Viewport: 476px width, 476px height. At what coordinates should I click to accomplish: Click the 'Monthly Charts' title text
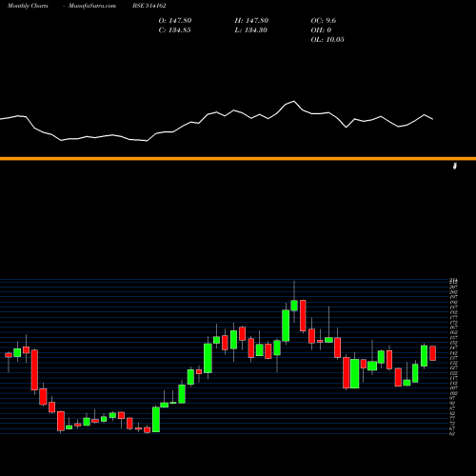coord(28,6)
